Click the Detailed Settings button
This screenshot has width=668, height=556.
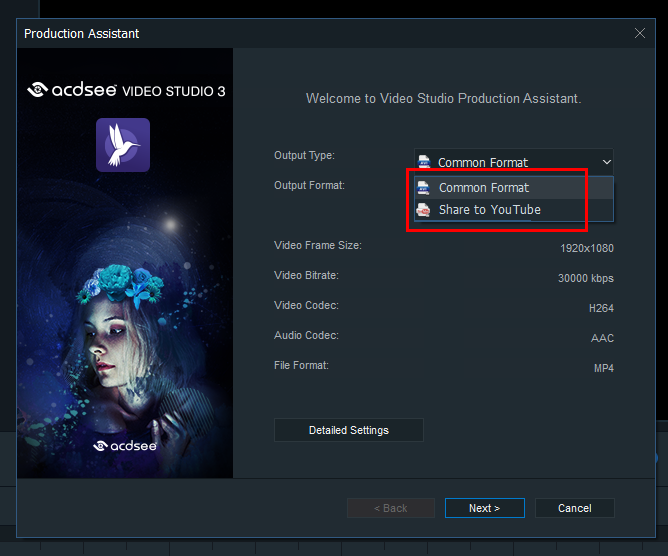click(x=348, y=430)
